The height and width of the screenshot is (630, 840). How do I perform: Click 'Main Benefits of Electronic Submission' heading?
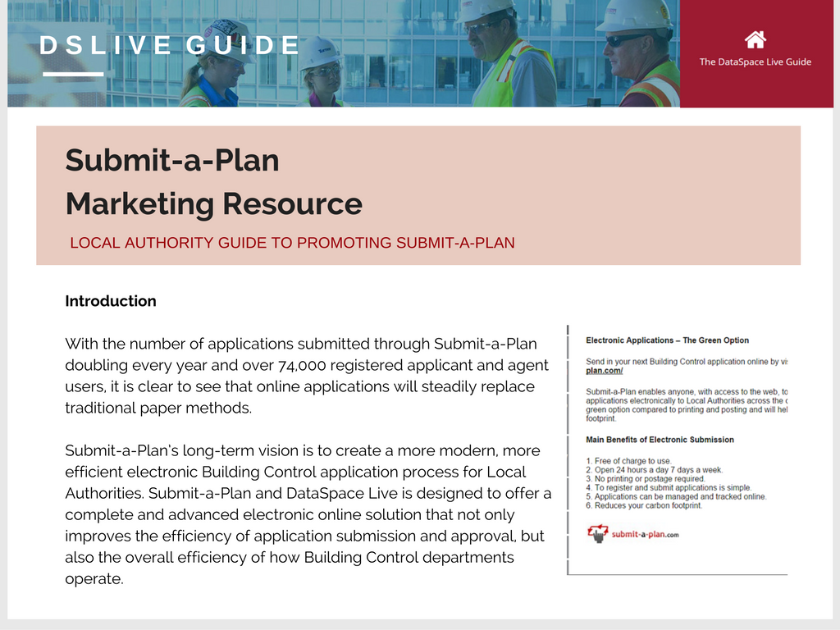click(x=660, y=440)
